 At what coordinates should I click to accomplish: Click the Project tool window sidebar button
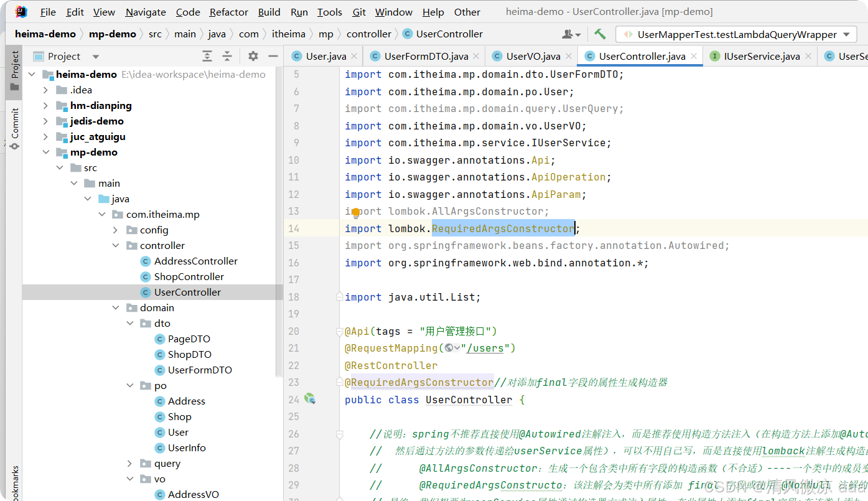point(14,72)
